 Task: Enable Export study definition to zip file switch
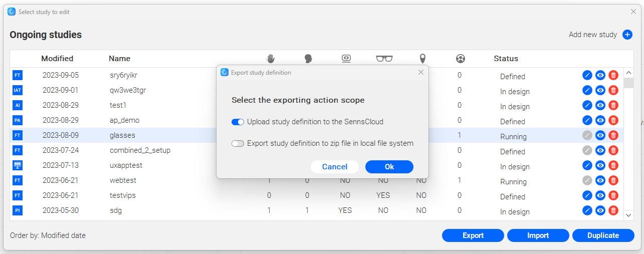coord(238,143)
